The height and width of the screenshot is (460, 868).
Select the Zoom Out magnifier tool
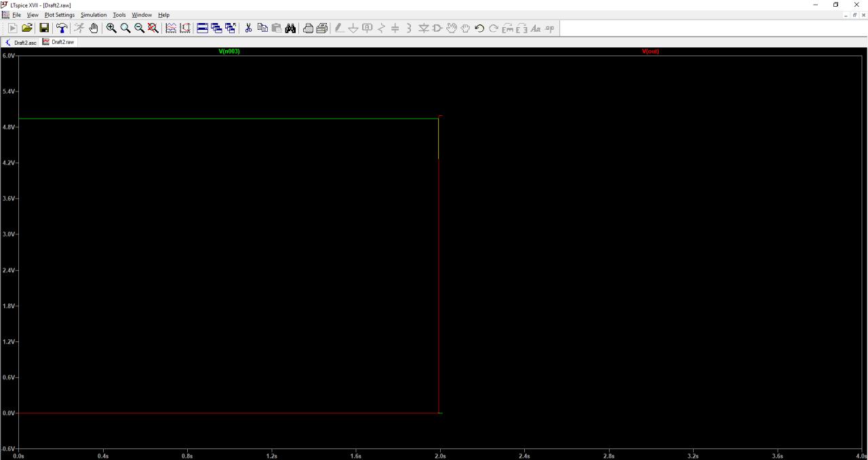coord(139,28)
